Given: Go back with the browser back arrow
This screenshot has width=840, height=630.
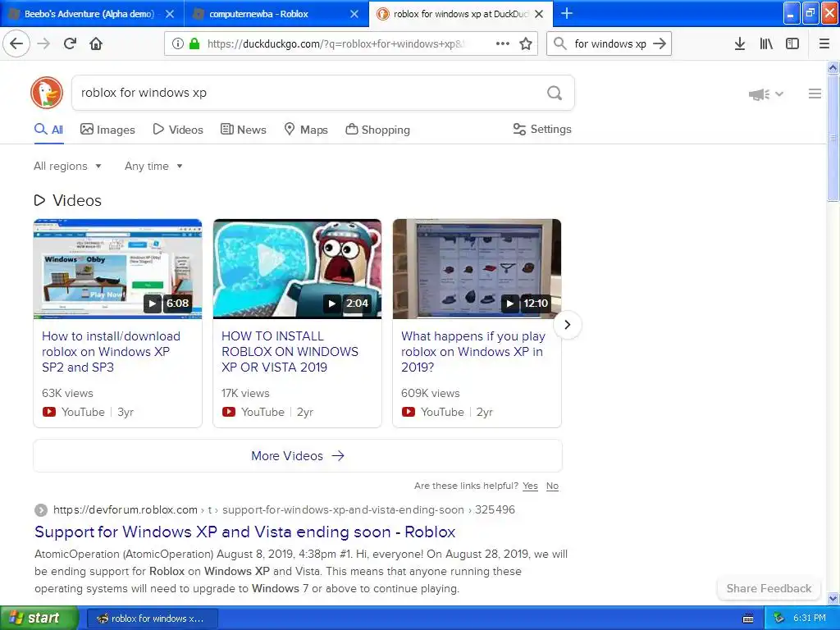Looking at the screenshot, I should (16, 43).
